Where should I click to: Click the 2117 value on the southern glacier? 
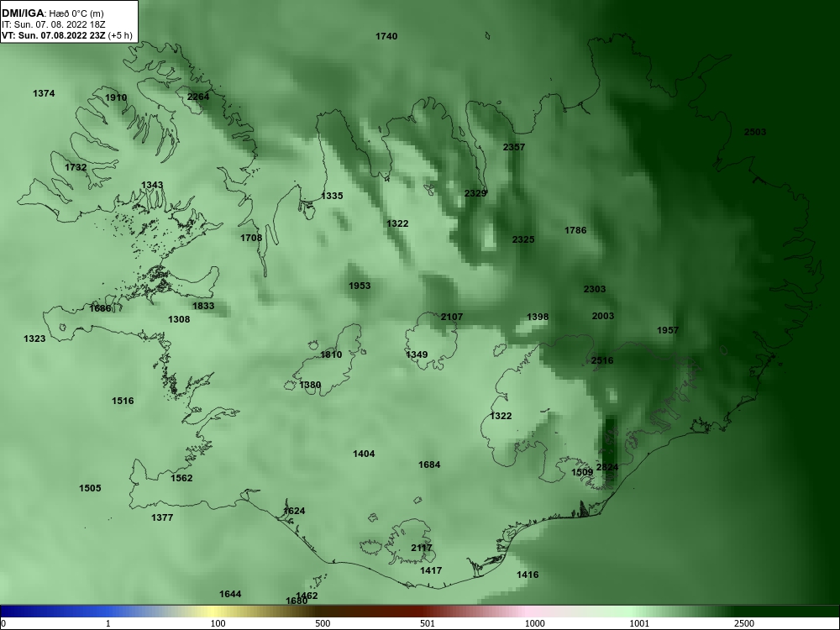(x=422, y=548)
